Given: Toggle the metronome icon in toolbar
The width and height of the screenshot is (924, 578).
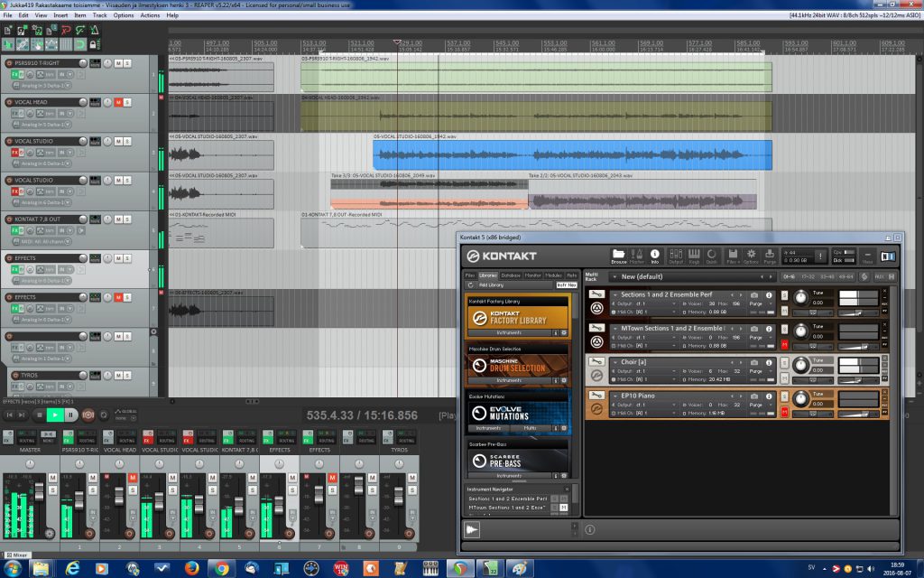Looking at the screenshot, I should pyautogui.click(x=94, y=30).
